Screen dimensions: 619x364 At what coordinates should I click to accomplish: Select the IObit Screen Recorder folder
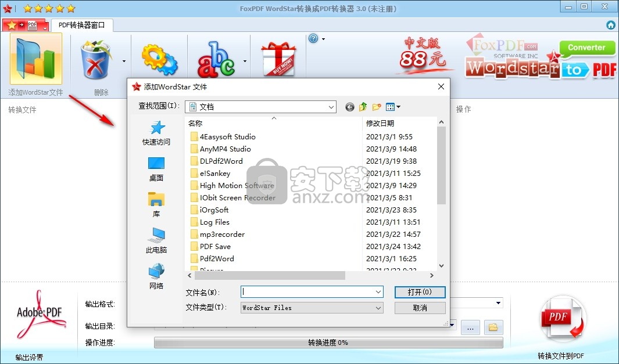(x=233, y=198)
